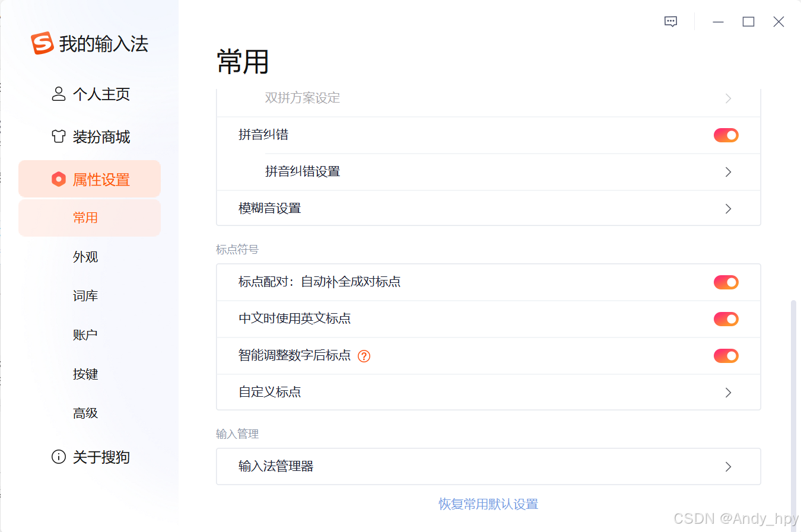This screenshot has width=801, height=532.
Task: Open 装扮商城 in sidebar
Action: pos(90,136)
